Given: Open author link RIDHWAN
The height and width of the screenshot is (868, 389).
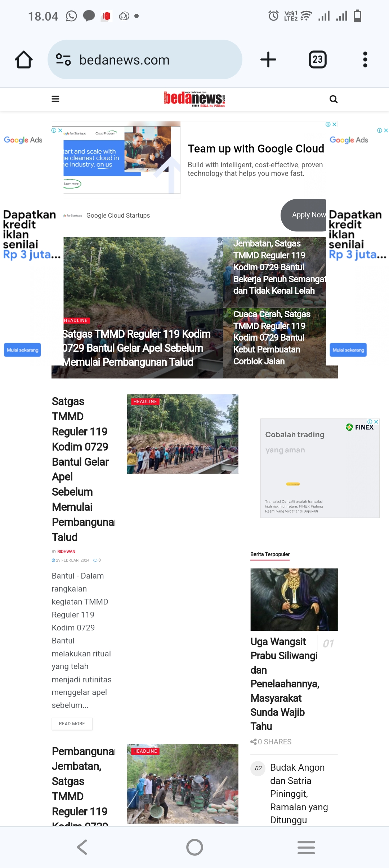Looking at the screenshot, I should point(66,552).
